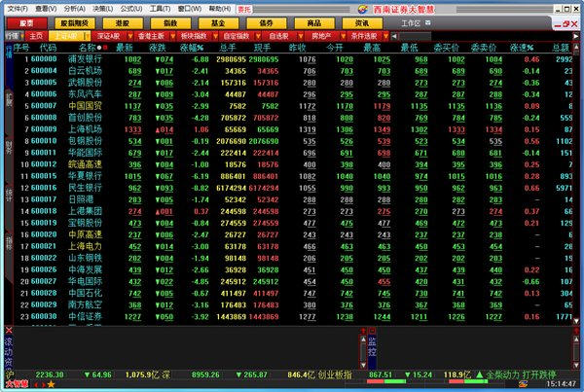Image resolution: width=584 pixels, height=392 pixels.
Task: Click the 大智慧 logo in bottom-left corner
Action: coord(18,384)
